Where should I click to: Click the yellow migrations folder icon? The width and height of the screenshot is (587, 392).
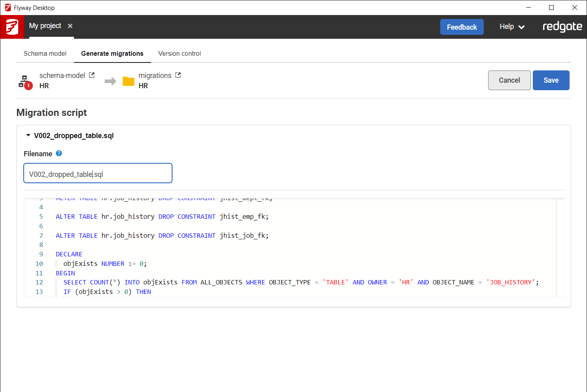129,81
